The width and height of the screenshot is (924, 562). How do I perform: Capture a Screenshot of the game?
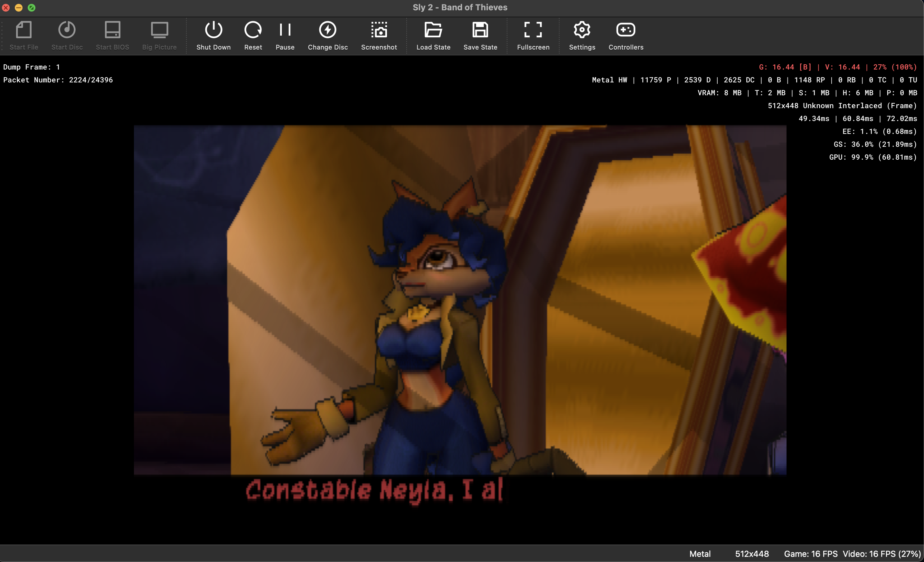[379, 35]
